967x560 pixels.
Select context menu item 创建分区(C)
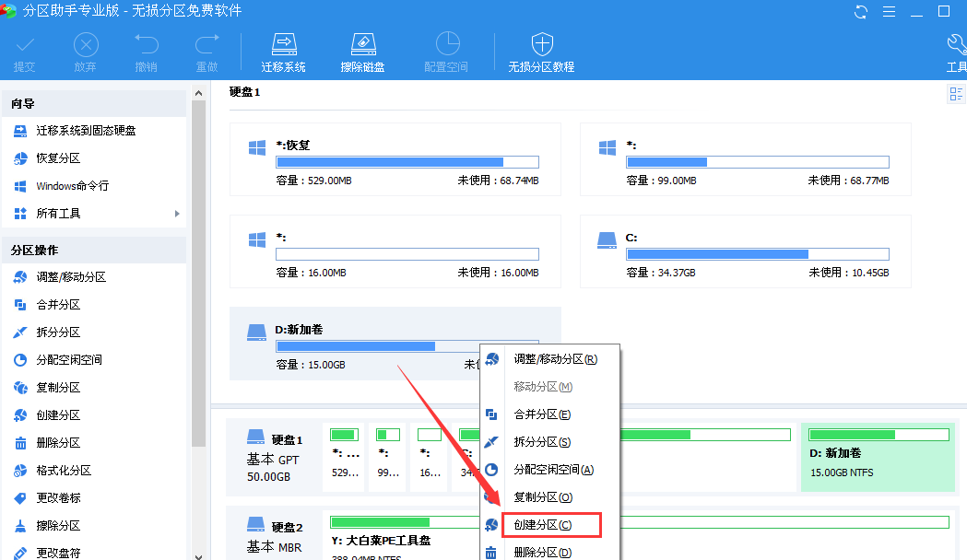point(549,525)
